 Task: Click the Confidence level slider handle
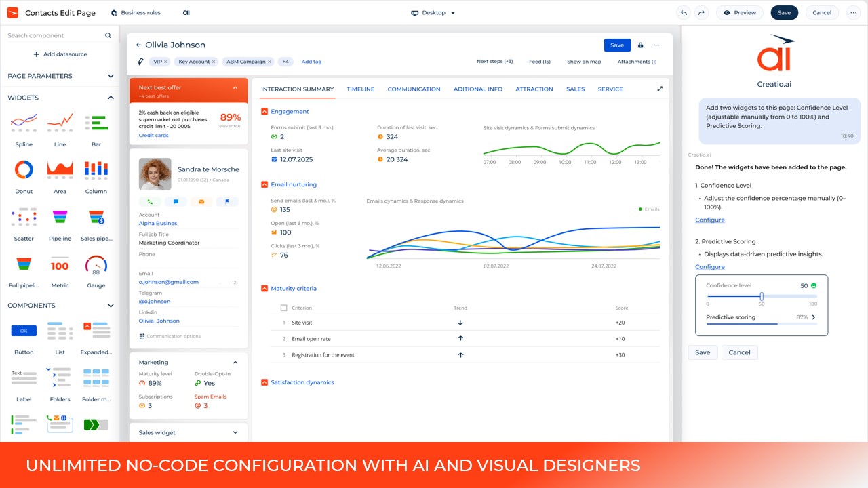point(762,296)
